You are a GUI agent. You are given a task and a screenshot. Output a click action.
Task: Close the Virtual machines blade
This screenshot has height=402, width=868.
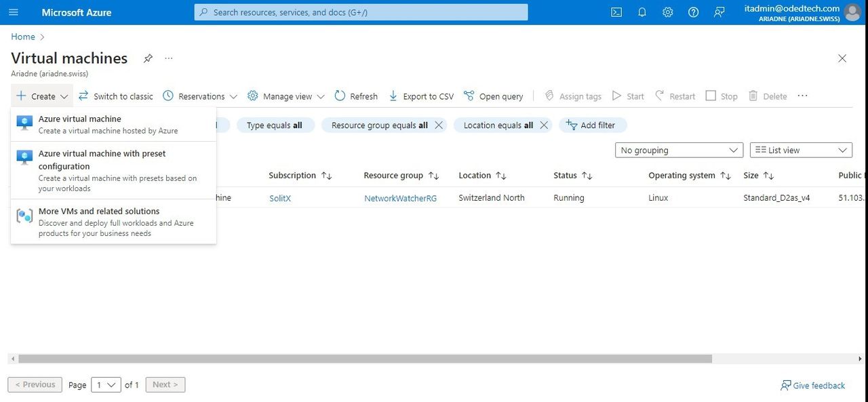point(842,58)
